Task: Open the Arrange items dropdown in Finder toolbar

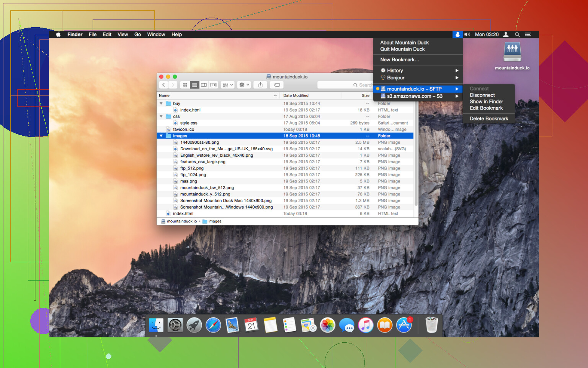Action: pyautogui.click(x=228, y=85)
